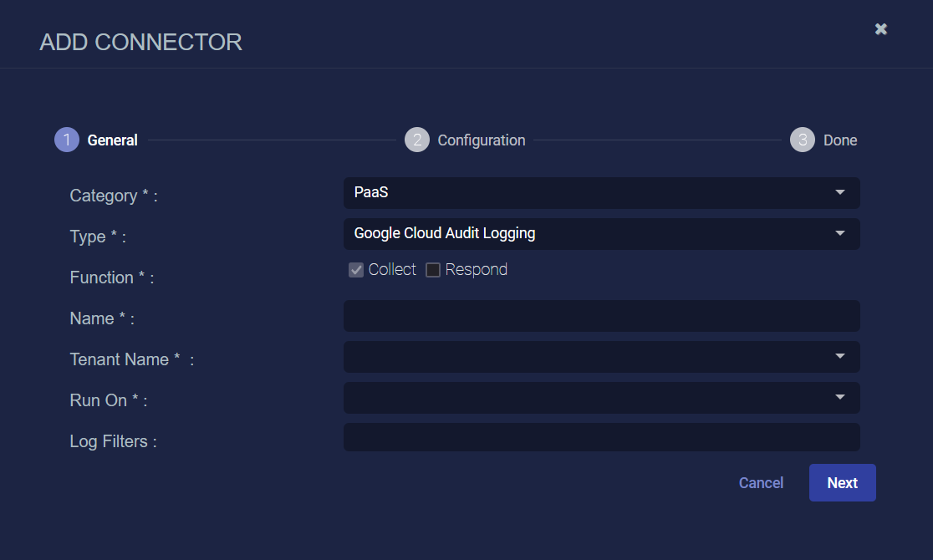Open the Category dropdown showing PaaS
Image resolution: width=933 pixels, height=560 pixels.
pos(602,193)
